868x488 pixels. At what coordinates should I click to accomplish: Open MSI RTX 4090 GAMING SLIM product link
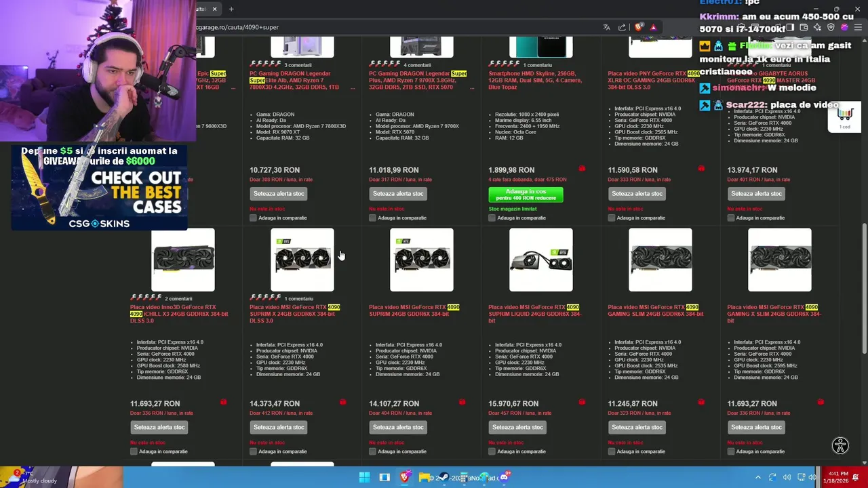pos(655,310)
